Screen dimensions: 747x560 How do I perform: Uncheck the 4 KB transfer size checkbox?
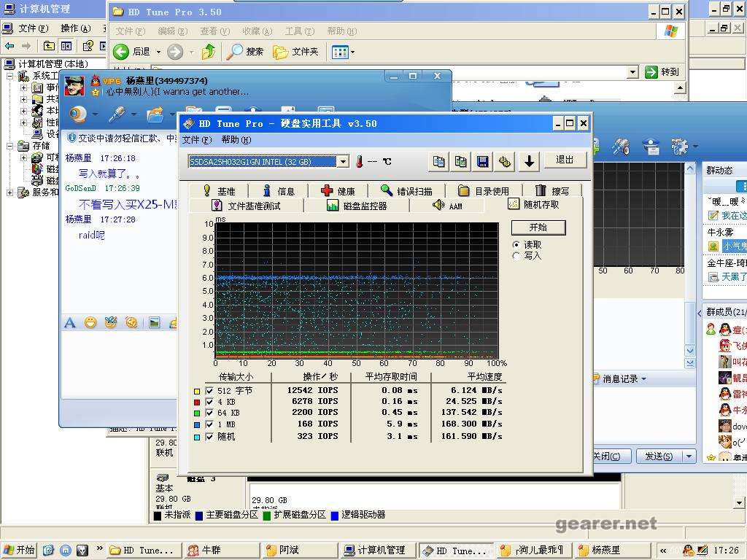pyautogui.click(x=209, y=402)
